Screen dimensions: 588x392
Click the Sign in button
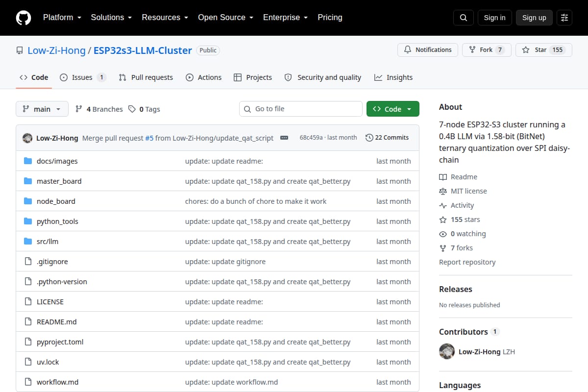[x=494, y=18]
